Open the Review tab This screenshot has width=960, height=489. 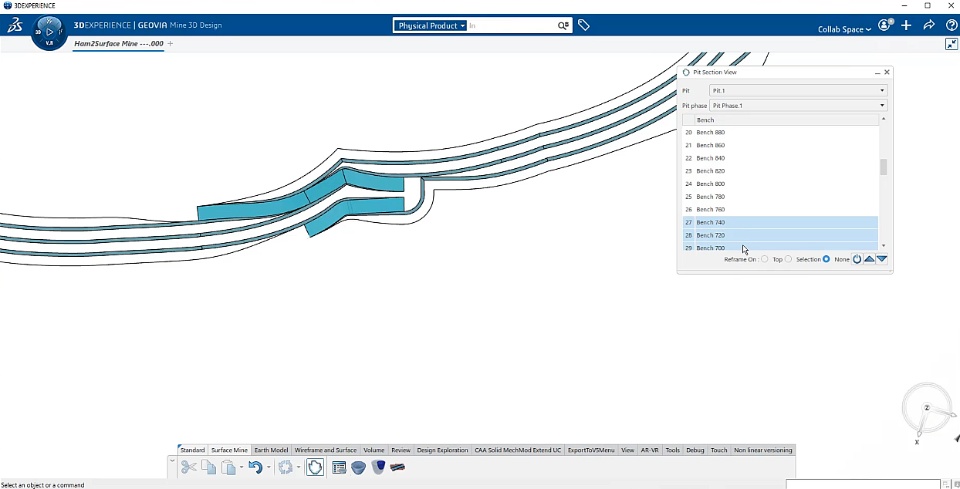coord(401,450)
